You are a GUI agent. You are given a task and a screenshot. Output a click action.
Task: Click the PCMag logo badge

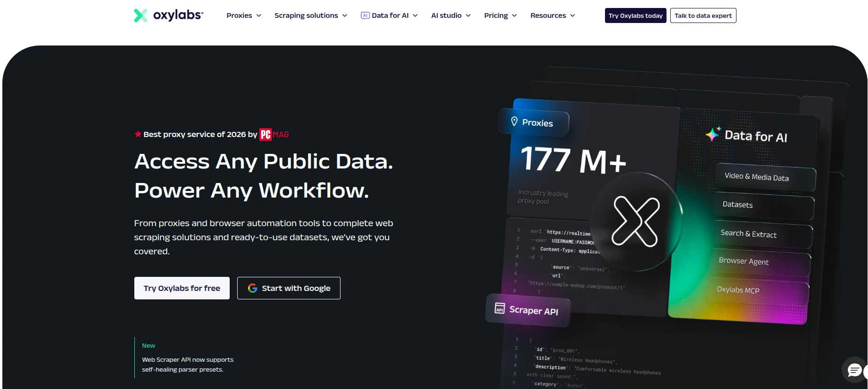point(274,135)
